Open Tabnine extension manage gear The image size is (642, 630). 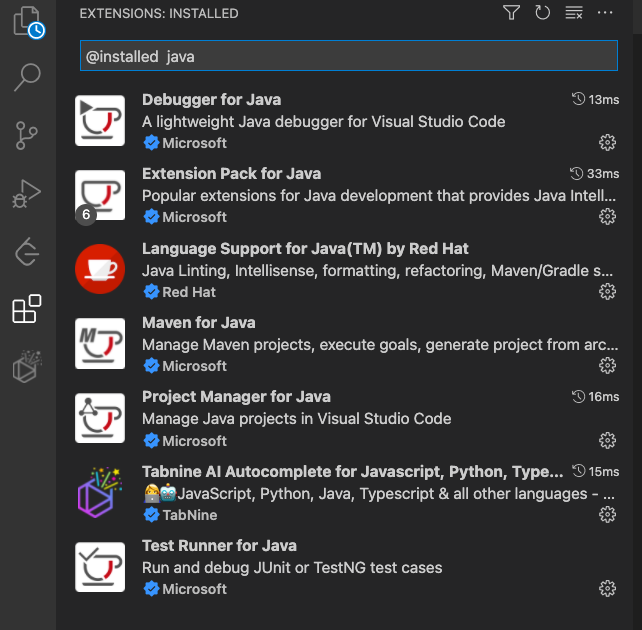tap(607, 515)
